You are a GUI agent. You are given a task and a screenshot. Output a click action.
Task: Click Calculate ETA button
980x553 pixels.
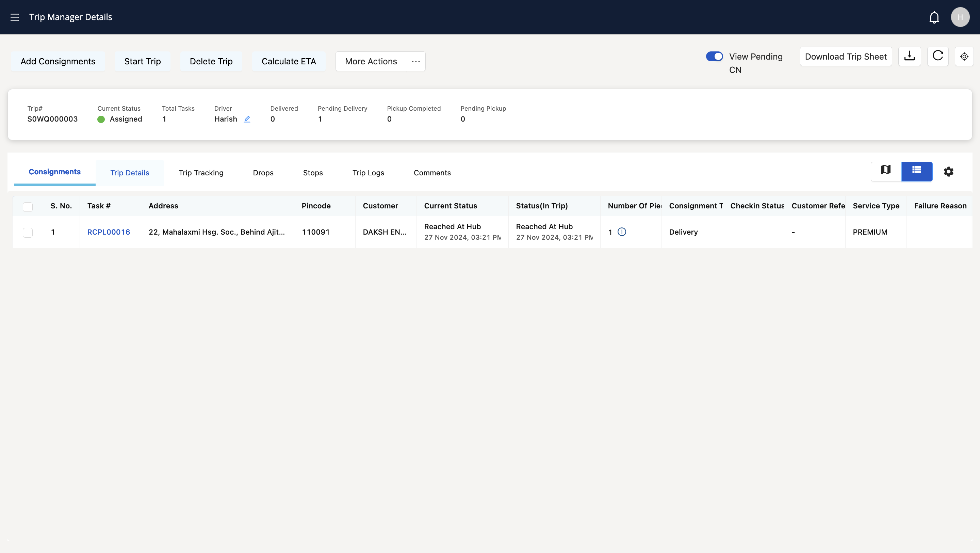point(289,61)
